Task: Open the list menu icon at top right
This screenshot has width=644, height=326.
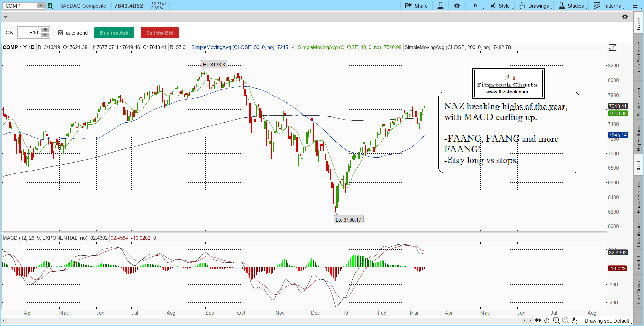Action: [635, 6]
